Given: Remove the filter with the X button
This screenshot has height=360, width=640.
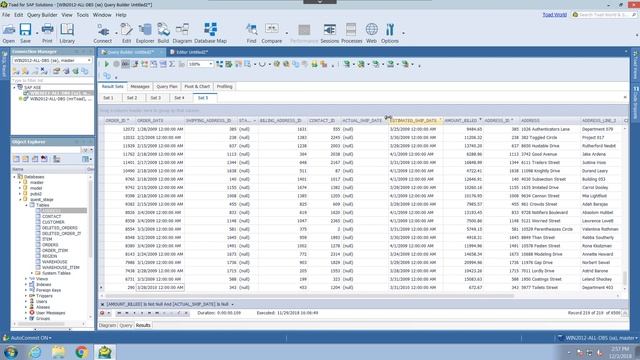Looking at the screenshot, I should point(102,304).
